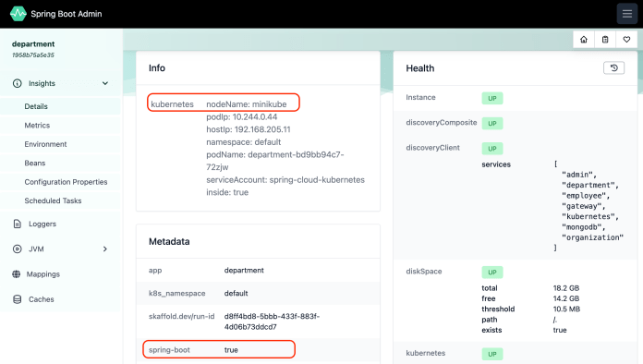The width and height of the screenshot is (643, 364).
Task: Click the Insights info icon
Action: tap(18, 83)
